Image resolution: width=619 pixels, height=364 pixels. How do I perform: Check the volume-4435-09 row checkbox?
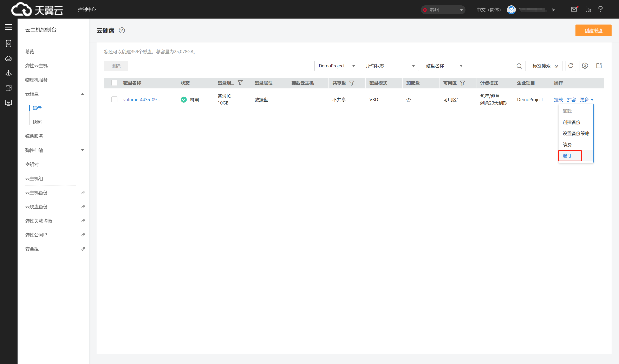(114, 99)
